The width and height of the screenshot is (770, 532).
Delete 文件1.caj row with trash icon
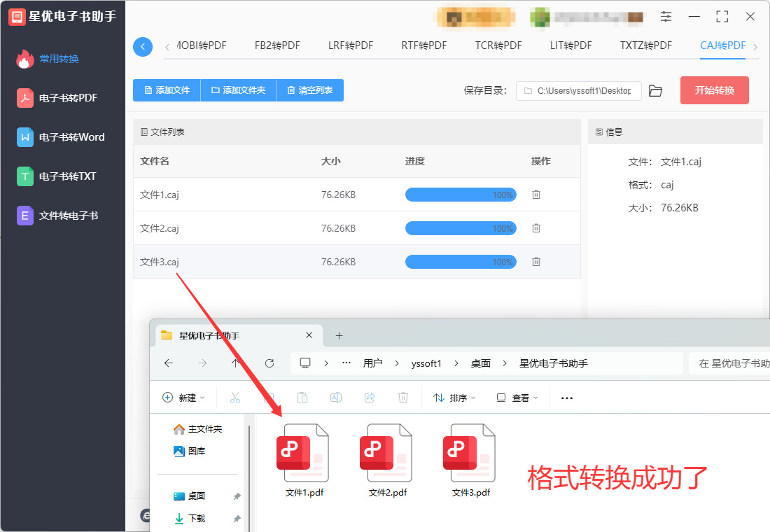click(536, 195)
